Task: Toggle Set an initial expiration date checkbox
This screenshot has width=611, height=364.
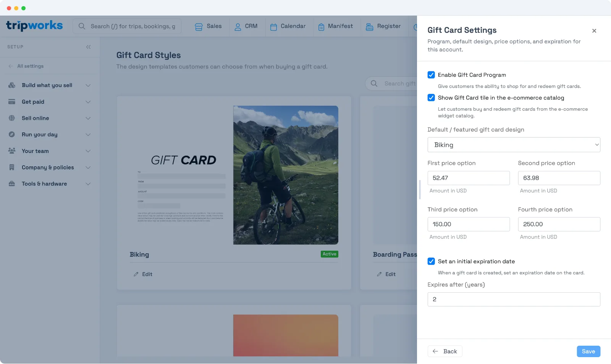Action: (431, 261)
